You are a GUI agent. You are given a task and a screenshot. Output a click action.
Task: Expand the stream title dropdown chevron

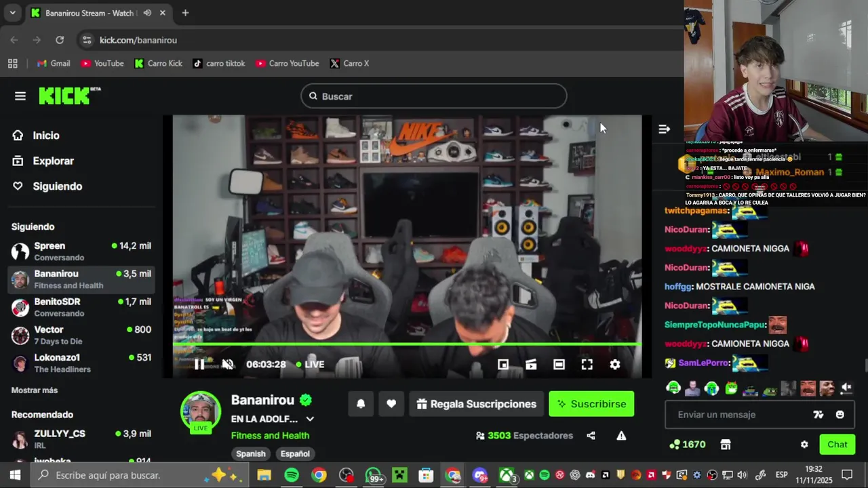point(310,419)
